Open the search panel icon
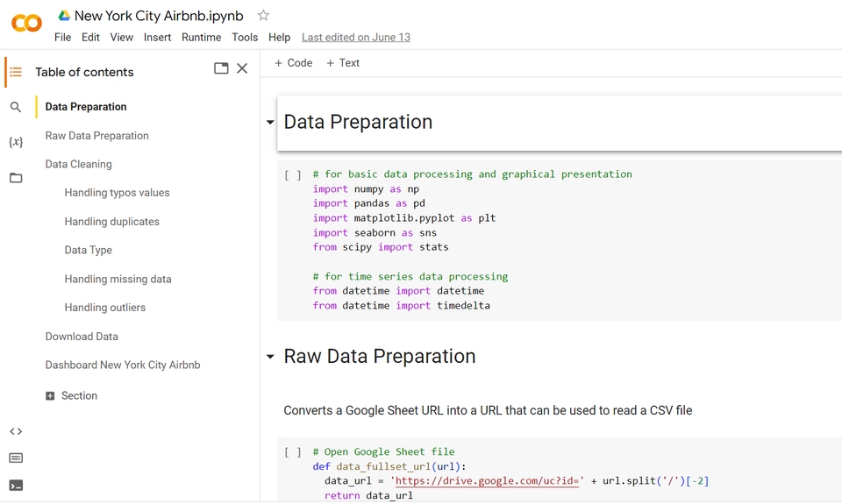Image resolution: width=842 pixels, height=504 pixels. click(x=16, y=107)
